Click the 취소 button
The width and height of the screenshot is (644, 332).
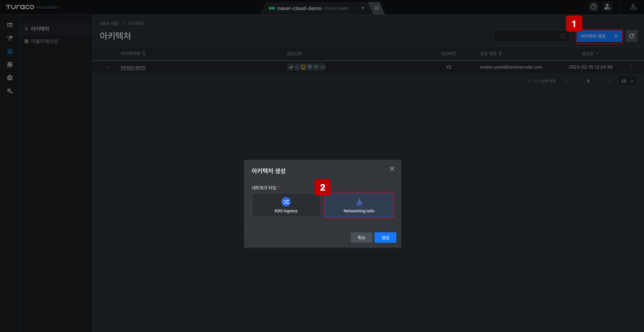point(361,238)
